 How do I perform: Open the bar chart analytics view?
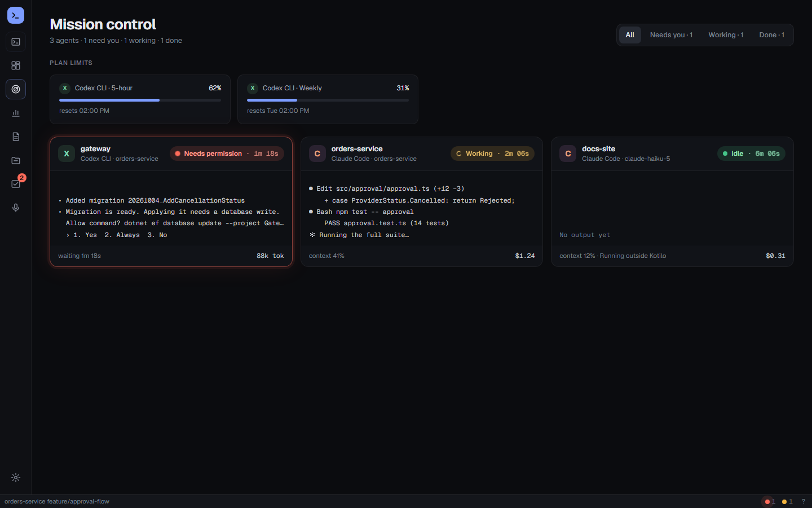coord(16,113)
